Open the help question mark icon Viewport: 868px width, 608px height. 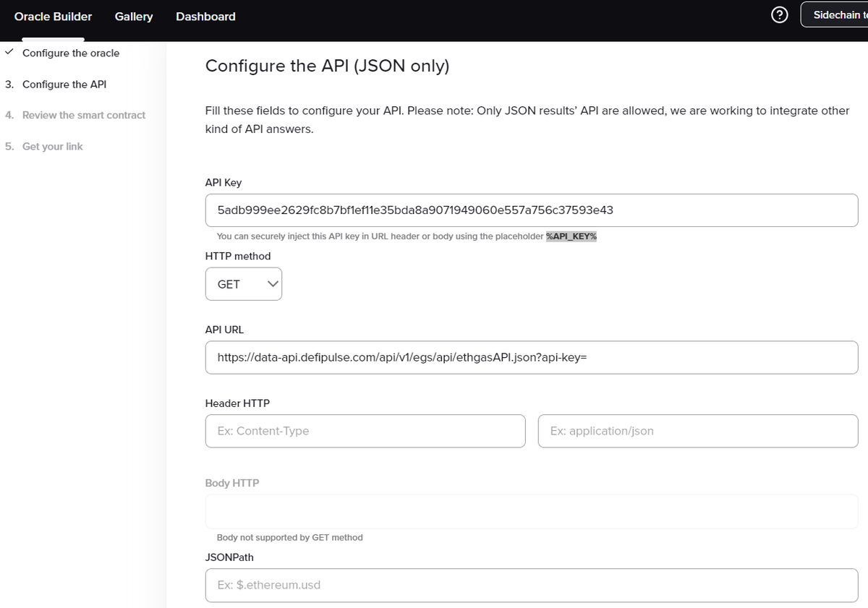pos(780,15)
